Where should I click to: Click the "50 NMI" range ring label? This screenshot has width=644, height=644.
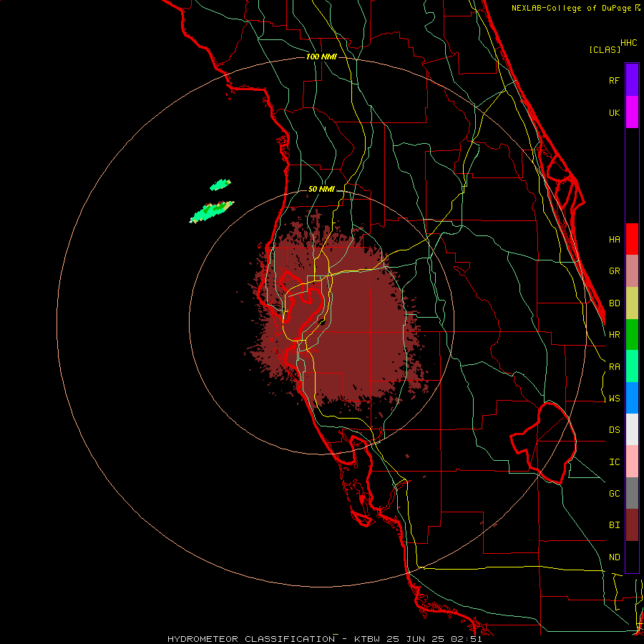[x=321, y=189]
